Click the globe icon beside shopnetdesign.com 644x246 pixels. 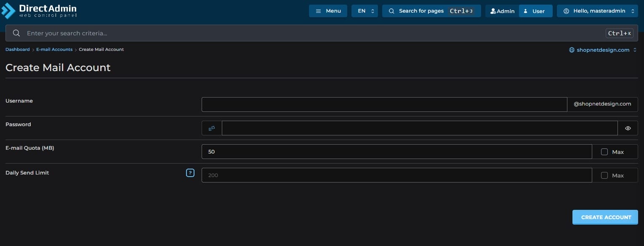click(572, 50)
